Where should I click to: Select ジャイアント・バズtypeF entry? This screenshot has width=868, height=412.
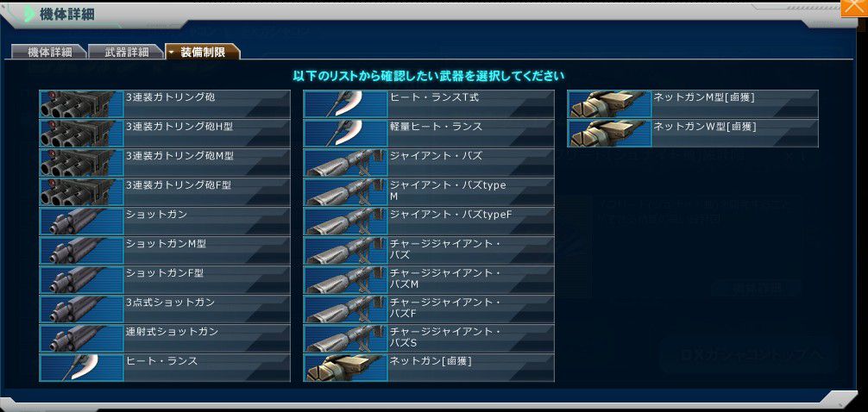click(x=429, y=222)
